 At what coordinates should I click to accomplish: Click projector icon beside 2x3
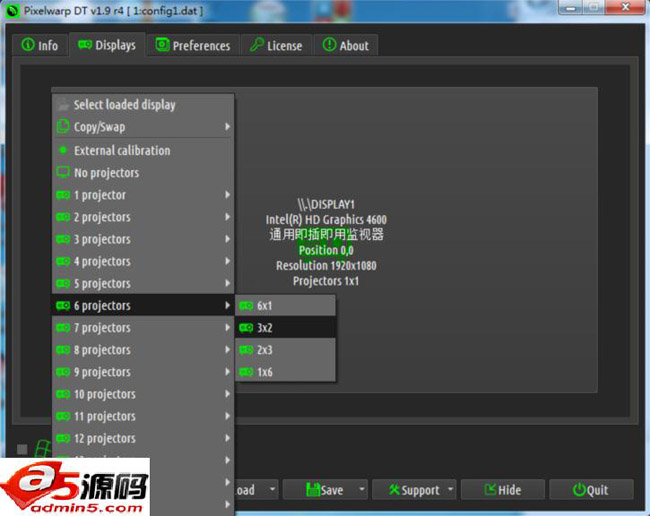pos(246,350)
